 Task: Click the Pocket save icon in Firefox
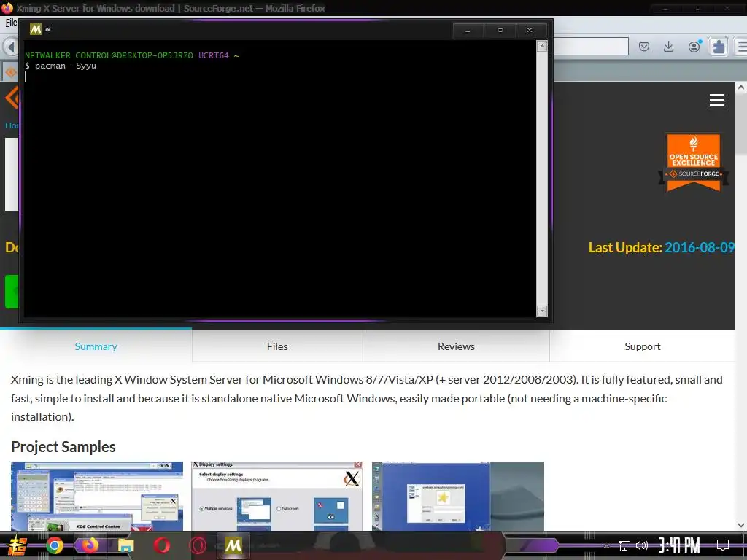tap(644, 47)
